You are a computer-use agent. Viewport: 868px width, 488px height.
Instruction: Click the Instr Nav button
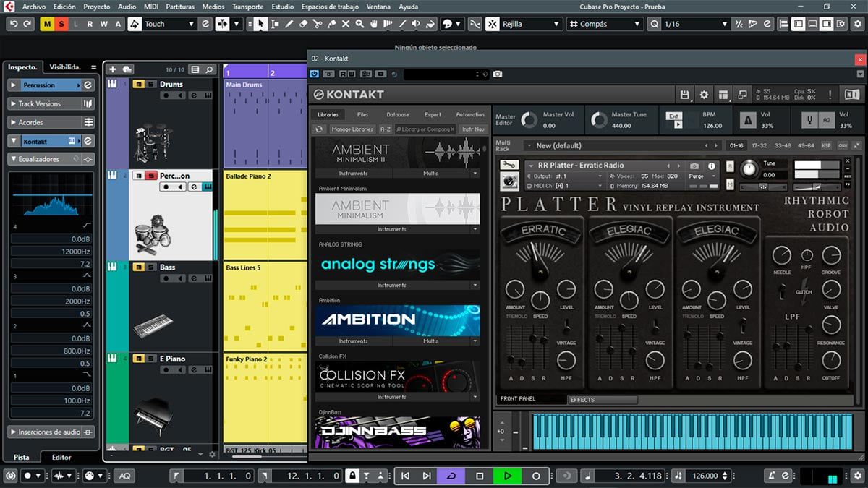473,129
